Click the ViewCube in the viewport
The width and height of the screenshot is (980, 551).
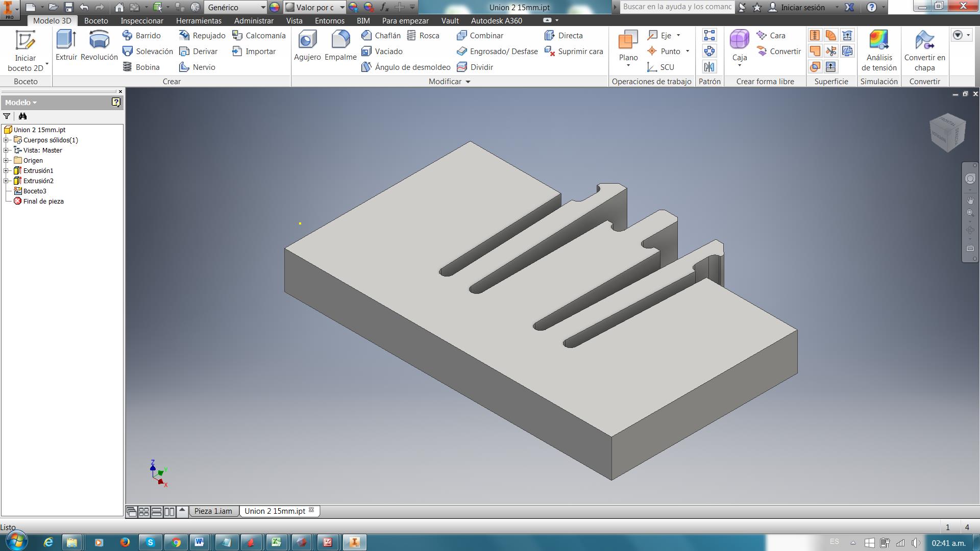pos(948,133)
